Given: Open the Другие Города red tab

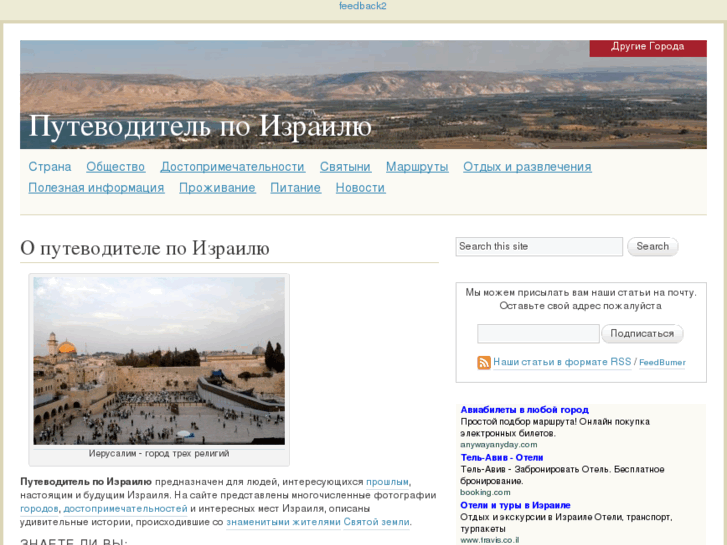Looking at the screenshot, I should click(648, 47).
